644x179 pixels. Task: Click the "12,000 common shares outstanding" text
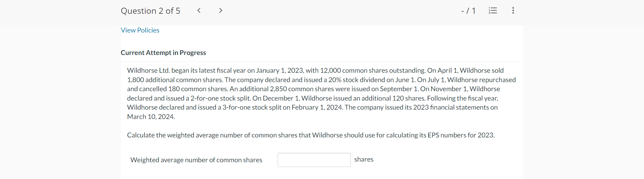coord(372,70)
